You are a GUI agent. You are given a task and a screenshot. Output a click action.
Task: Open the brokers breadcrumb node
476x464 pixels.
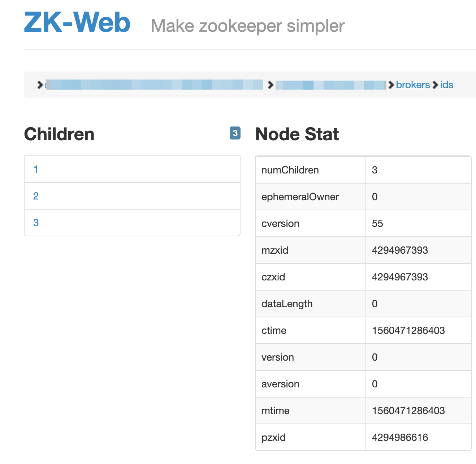[x=413, y=85]
